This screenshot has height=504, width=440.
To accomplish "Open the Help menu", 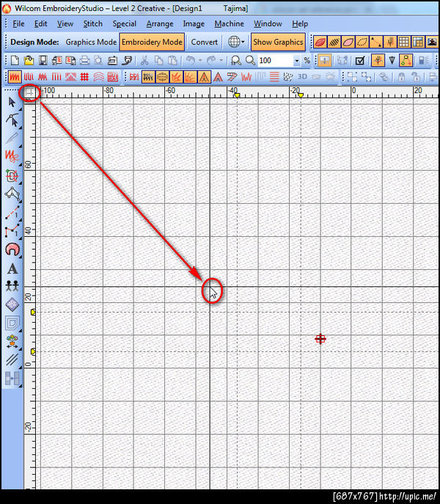I will click(300, 23).
